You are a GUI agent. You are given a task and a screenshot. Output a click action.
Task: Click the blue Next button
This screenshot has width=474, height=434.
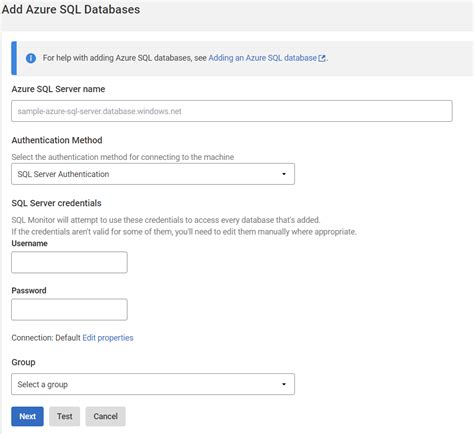[x=27, y=416]
